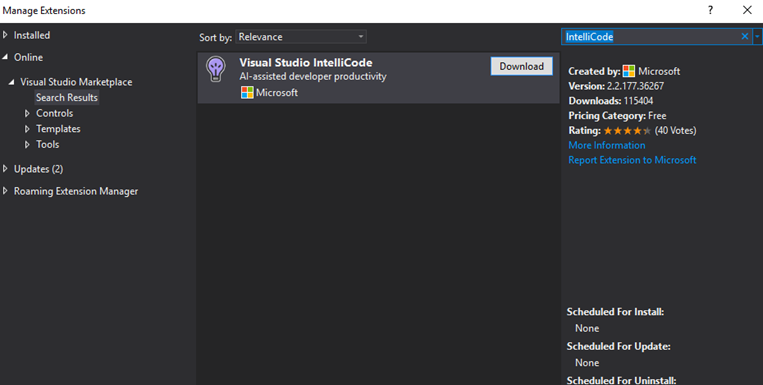Select the Controls tree item
This screenshot has height=385, width=763.
[x=54, y=113]
